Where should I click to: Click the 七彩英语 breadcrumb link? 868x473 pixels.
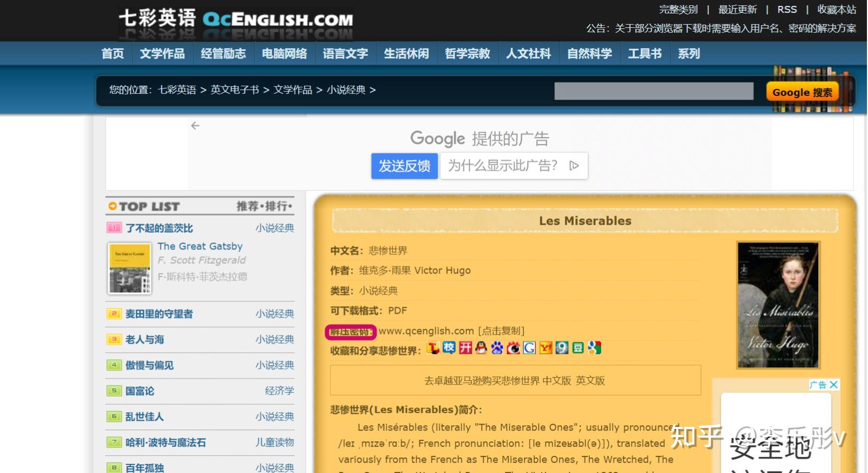click(x=177, y=90)
